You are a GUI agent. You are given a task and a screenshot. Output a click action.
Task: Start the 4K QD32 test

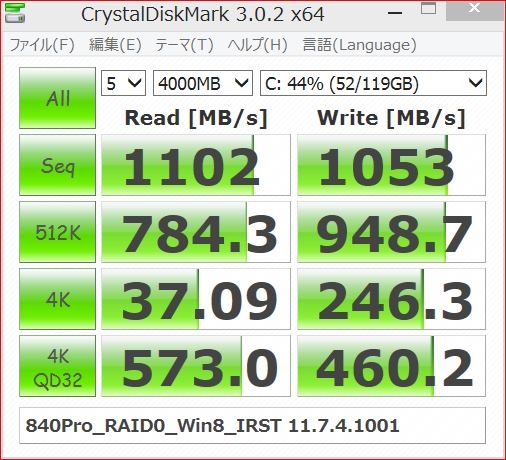click(58, 366)
